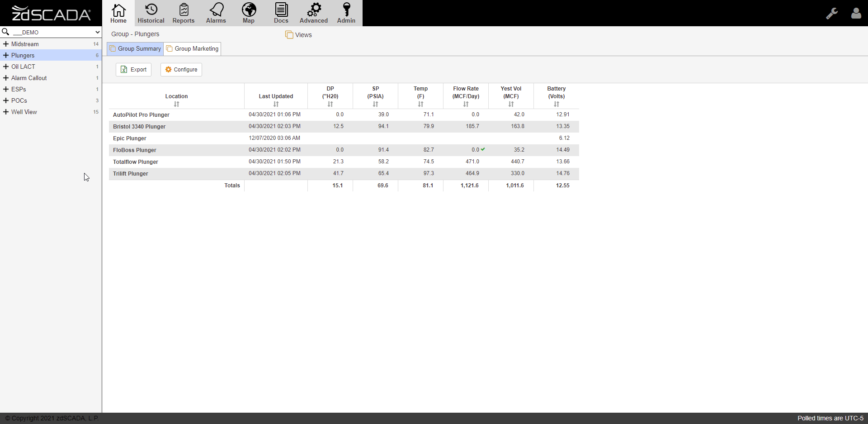Expand the Midstream group

[6, 44]
